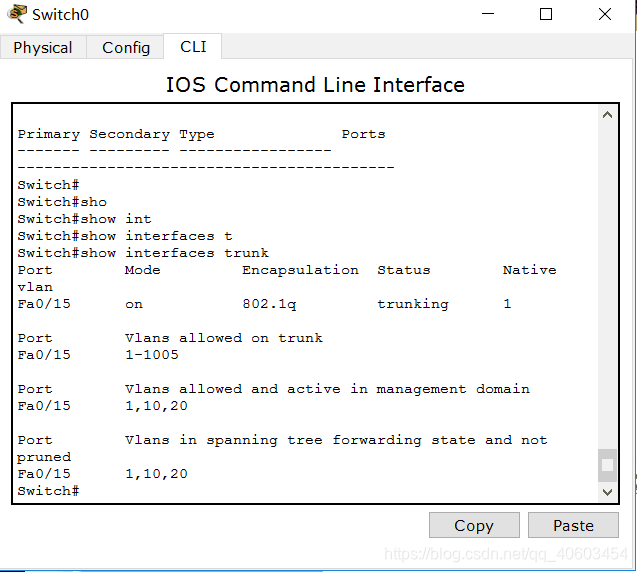Click the '1-1005' allowed VLANs value
Image resolution: width=637 pixels, height=572 pixels.
[152, 355]
